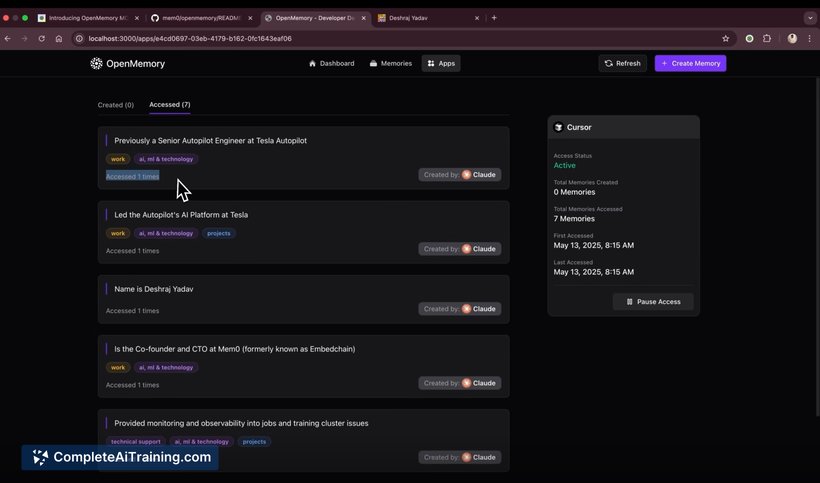
Task: Click 'Created by: Claude' on Led the Autopilot's memory
Action: 460,249
